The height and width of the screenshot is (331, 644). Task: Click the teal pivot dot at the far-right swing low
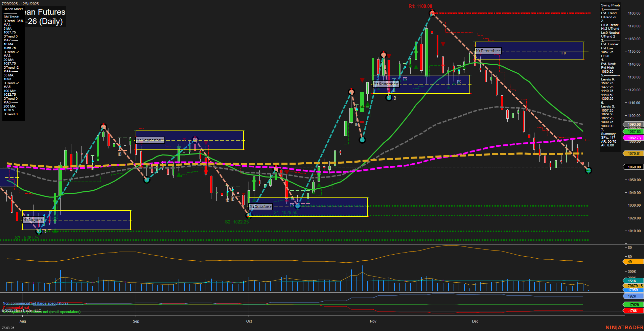tap(589, 171)
